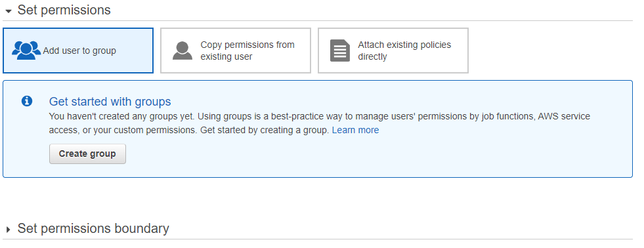Click the line "You haven't created any groups yet"

pyautogui.click(x=121, y=117)
